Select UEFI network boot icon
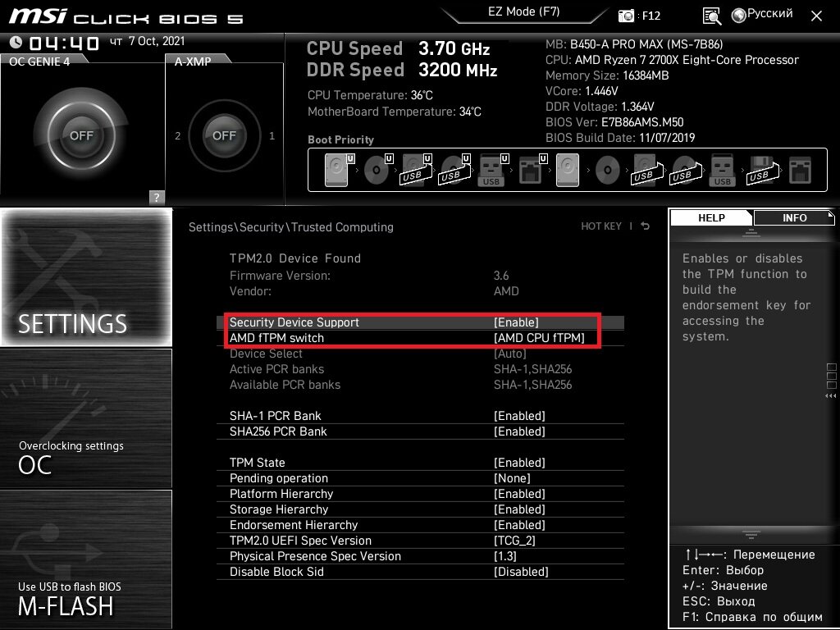Screen dimensions: 840x630 532,170
